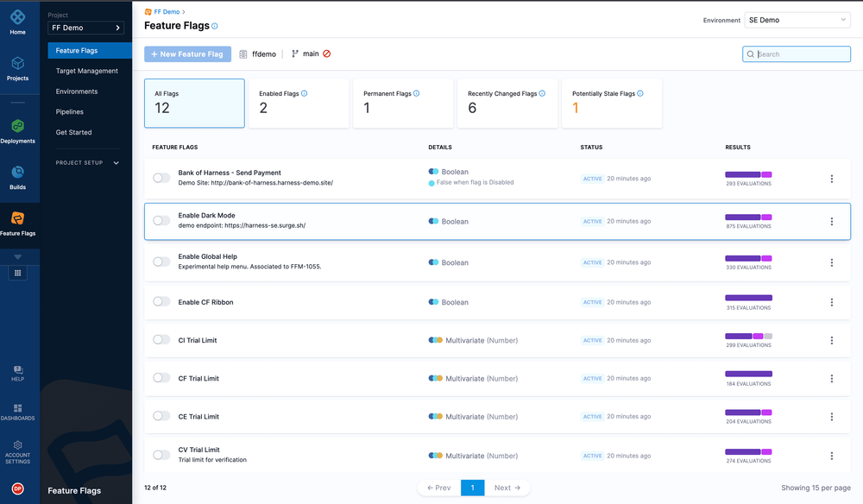Image resolution: width=863 pixels, height=504 pixels.
Task: Open the FF Demo project selector
Action: coord(85,28)
